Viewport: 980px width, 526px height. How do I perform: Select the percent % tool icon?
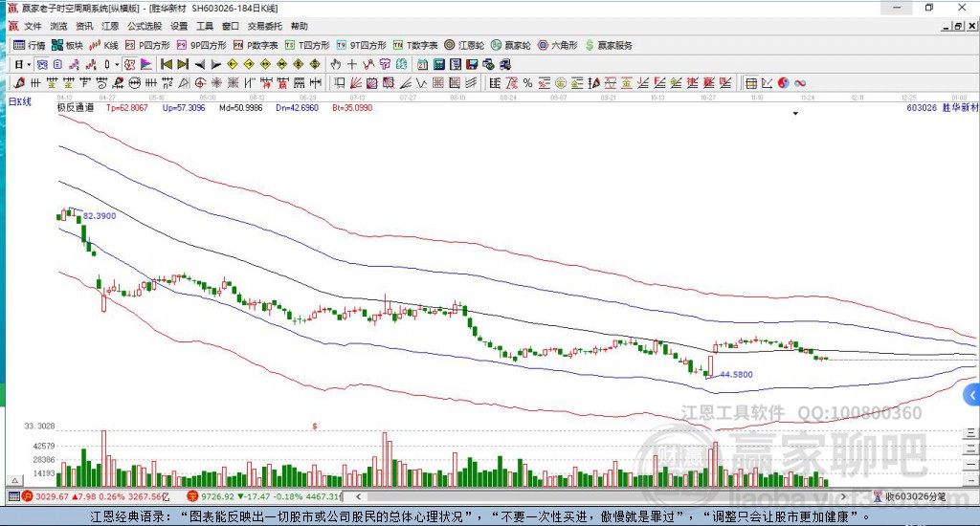tap(527, 82)
